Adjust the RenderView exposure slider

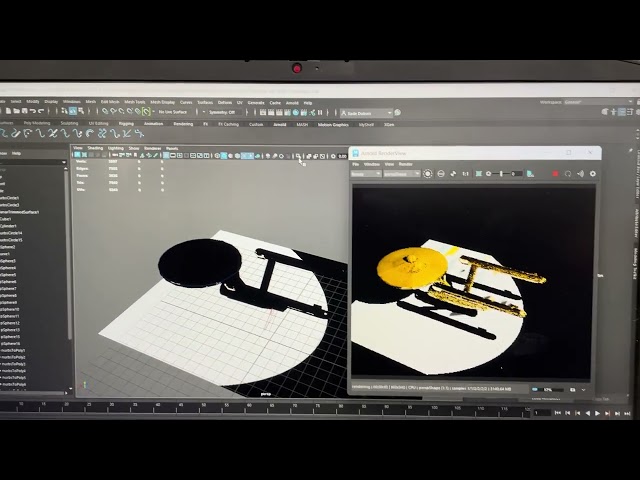pyautogui.click(x=501, y=174)
